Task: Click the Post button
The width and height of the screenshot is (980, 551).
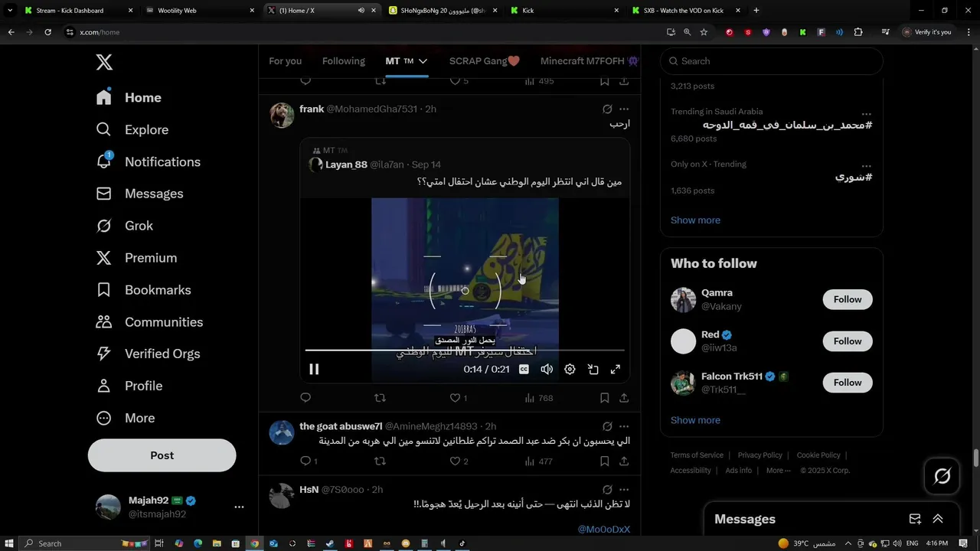Action: (x=162, y=455)
